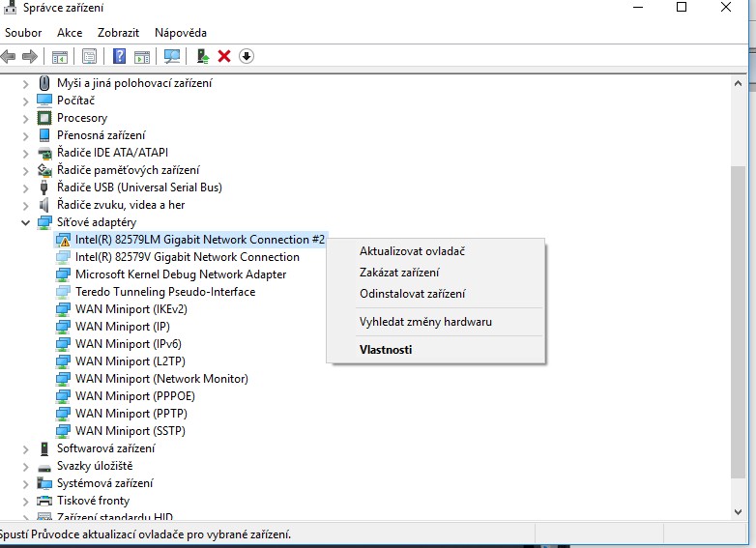
Task: Click the scrollbar down arrow
Action: click(738, 512)
